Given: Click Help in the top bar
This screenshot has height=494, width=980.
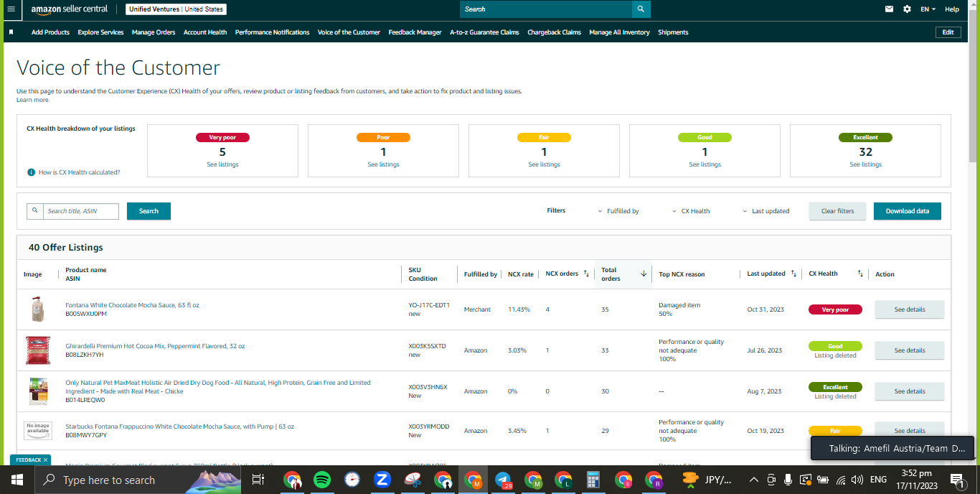Looking at the screenshot, I should point(952,9).
